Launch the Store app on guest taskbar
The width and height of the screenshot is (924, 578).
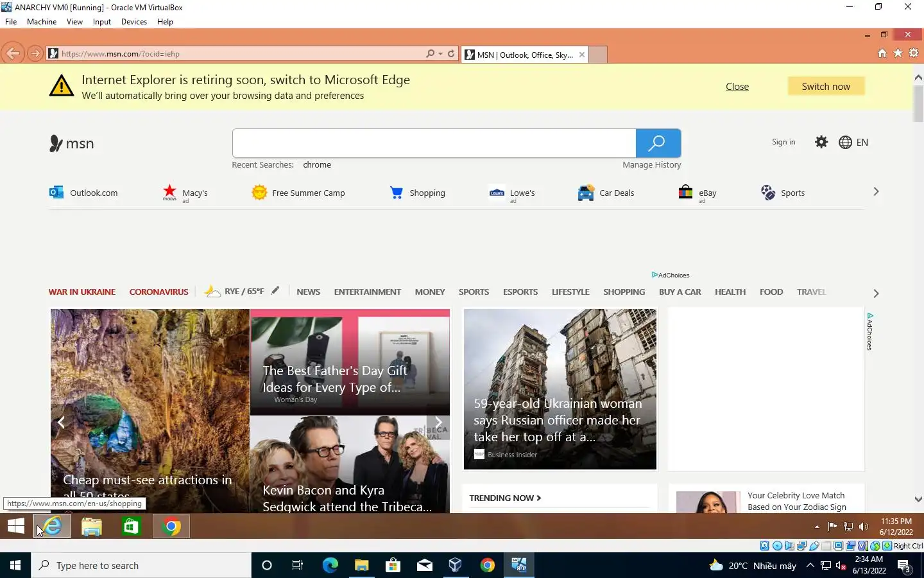pos(131,527)
